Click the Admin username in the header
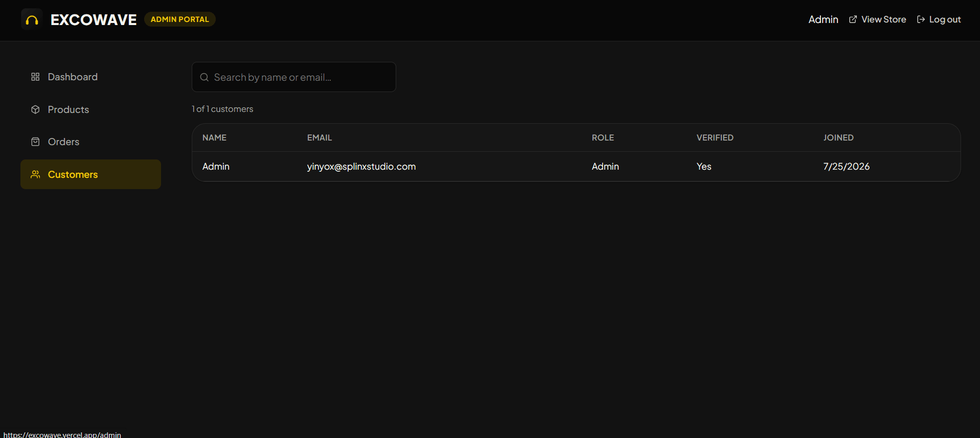This screenshot has height=438, width=980. [x=823, y=19]
